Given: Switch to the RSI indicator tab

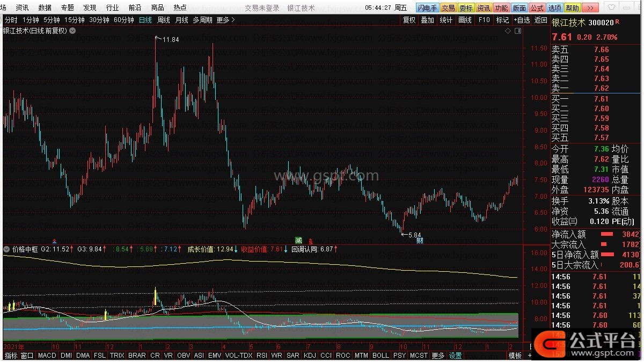Looking at the screenshot, I should click(262, 356).
